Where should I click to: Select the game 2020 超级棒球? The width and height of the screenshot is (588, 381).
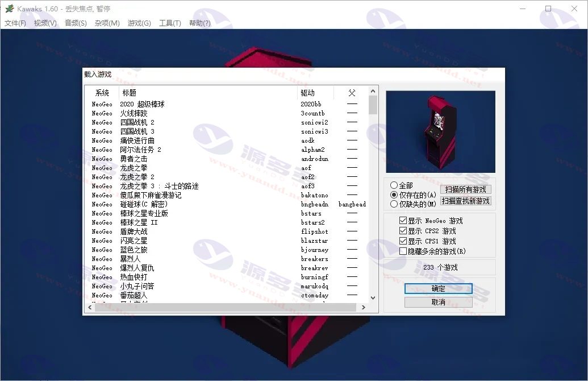[x=142, y=104]
